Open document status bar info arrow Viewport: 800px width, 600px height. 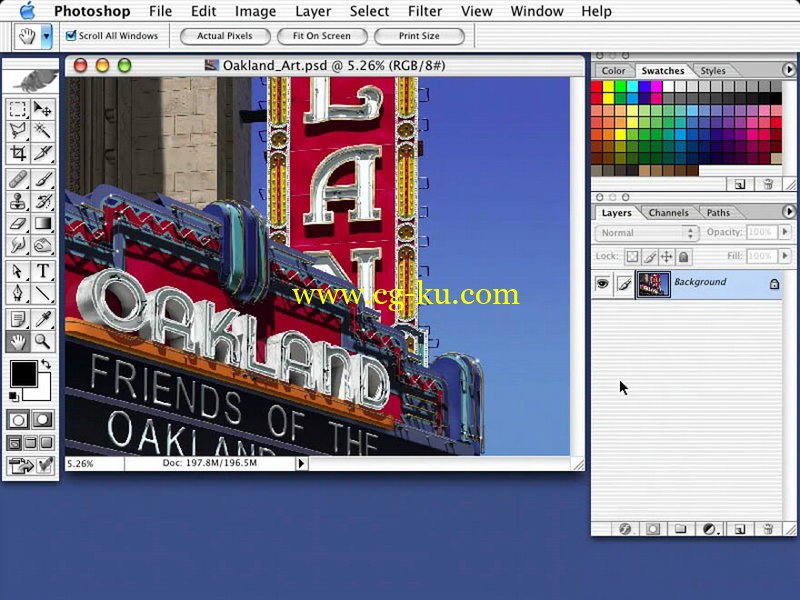pyautogui.click(x=301, y=463)
